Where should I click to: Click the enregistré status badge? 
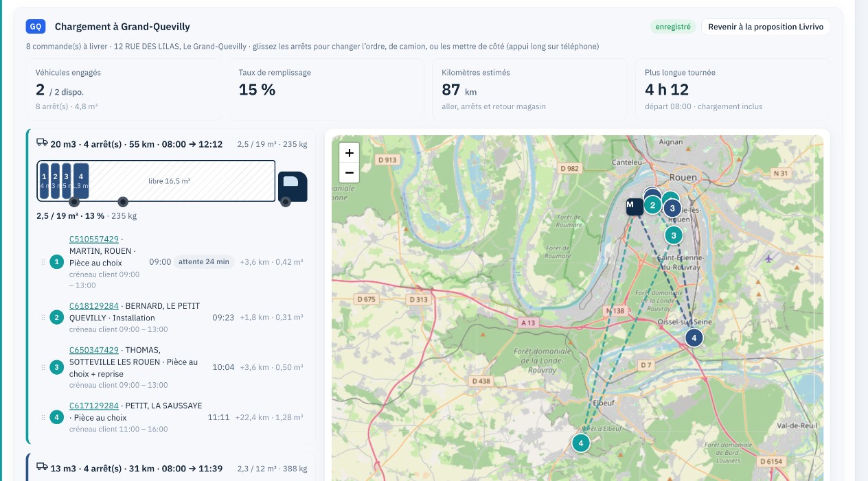673,27
